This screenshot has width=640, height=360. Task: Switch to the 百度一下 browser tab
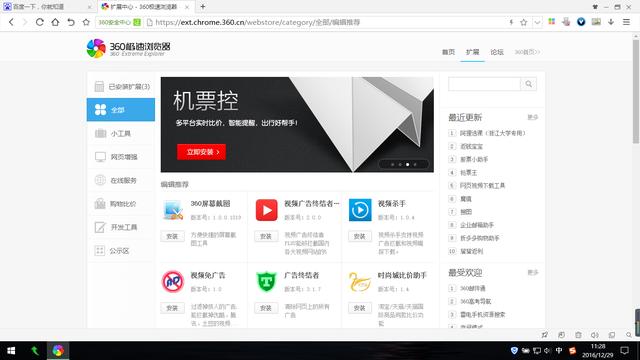(x=47, y=7)
